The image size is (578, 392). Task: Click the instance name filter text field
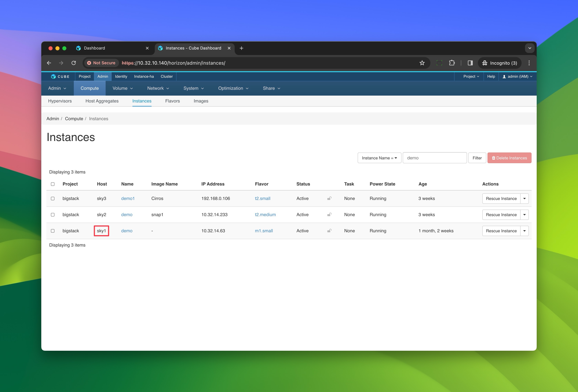coord(435,158)
